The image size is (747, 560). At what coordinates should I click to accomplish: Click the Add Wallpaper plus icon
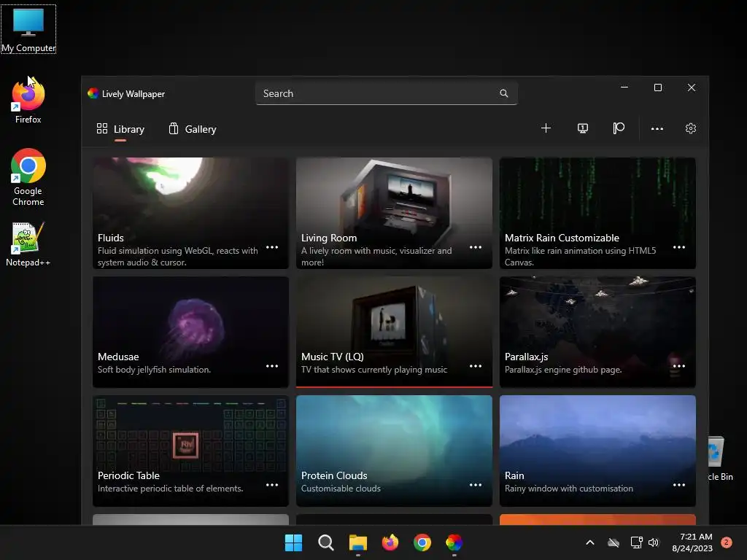click(x=546, y=128)
